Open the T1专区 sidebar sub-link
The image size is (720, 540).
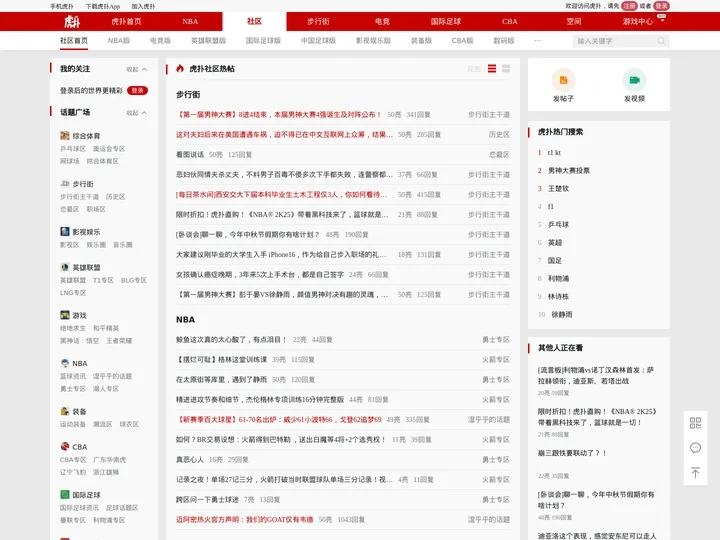coord(103,280)
